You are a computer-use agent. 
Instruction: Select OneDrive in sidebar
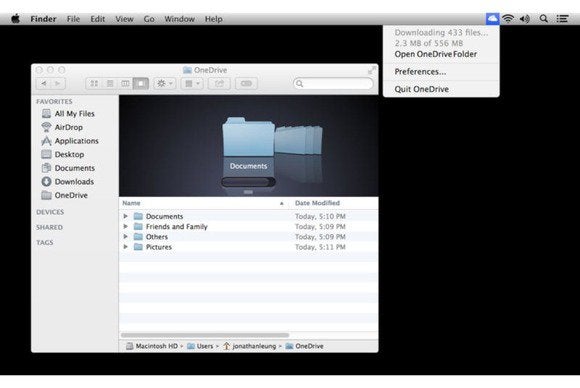pos(71,195)
